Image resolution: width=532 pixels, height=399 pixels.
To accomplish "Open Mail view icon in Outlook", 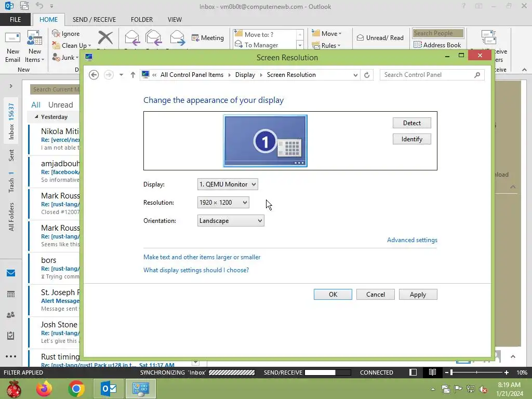I will [11, 273].
